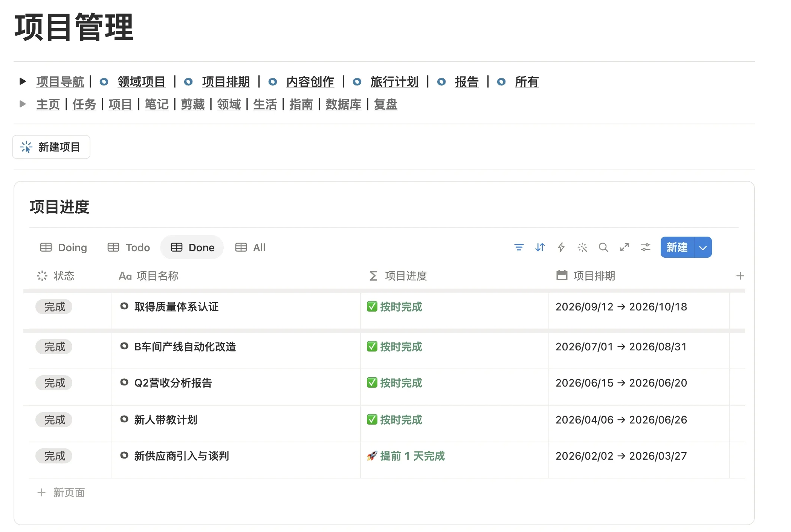Select the Done tab
Image resolution: width=791 pixels, height=532 pixels.
click(192, 247)
